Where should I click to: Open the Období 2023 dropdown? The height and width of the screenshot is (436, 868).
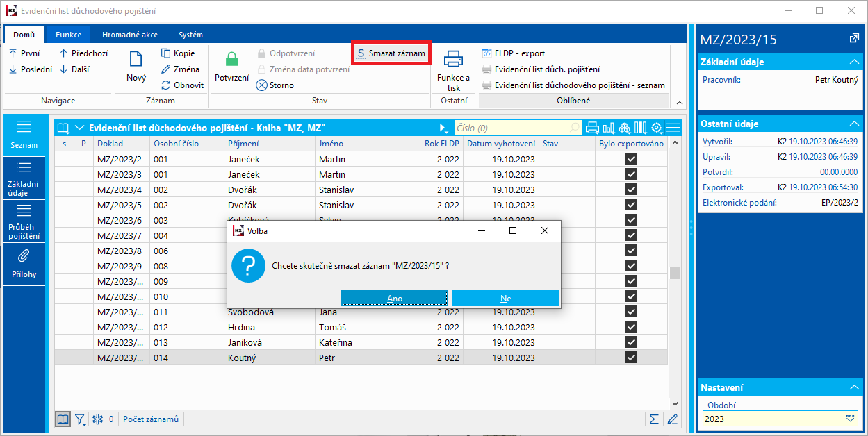pos(851,418)
